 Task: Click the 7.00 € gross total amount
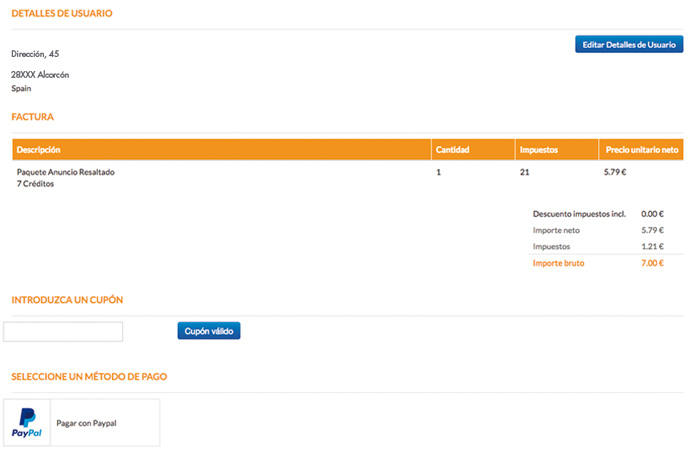[652, 263]
